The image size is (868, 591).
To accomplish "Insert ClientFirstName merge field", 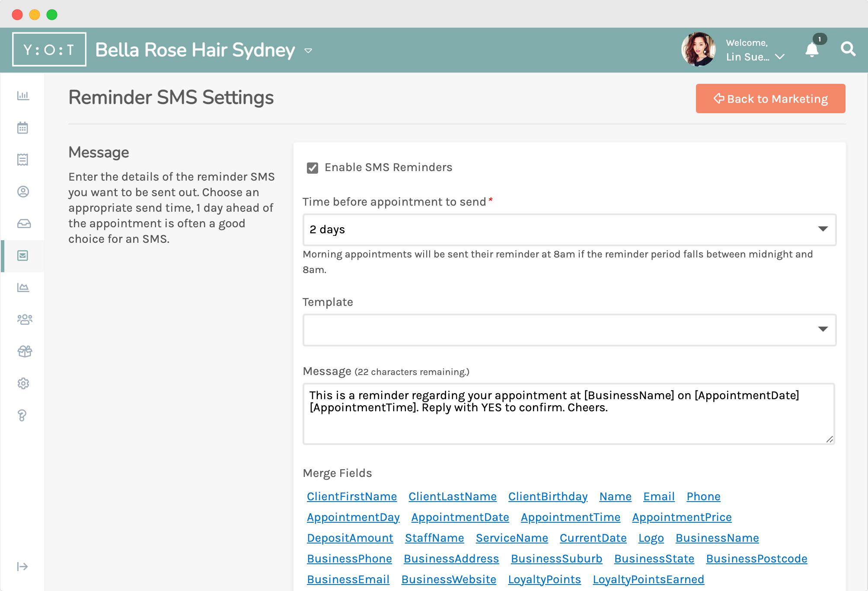I will click(x=352, y=496).
